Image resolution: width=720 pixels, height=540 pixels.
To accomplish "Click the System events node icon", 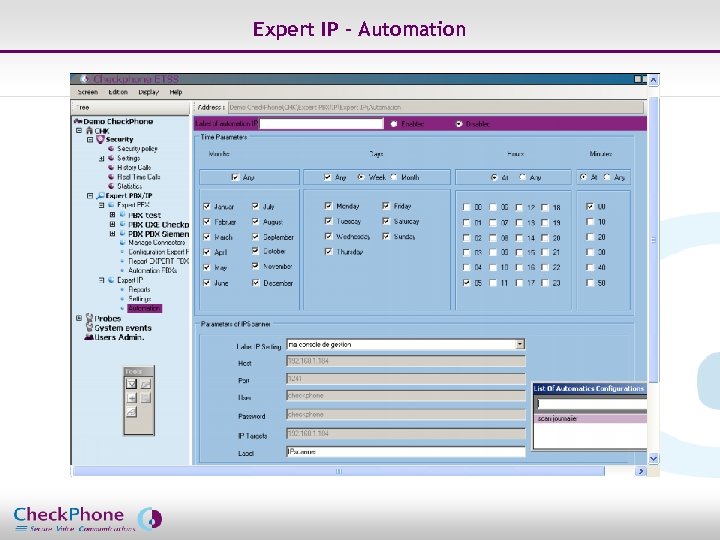I will 90,328.
